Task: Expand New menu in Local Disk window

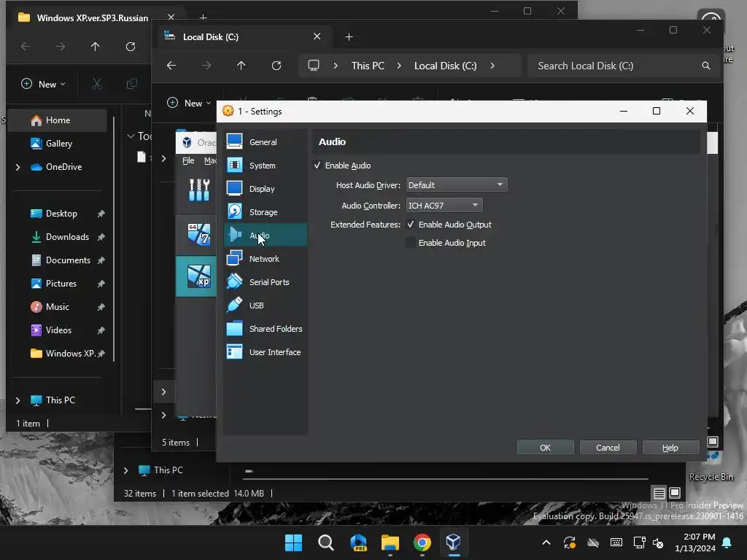Action: click(x=189, y=103)
